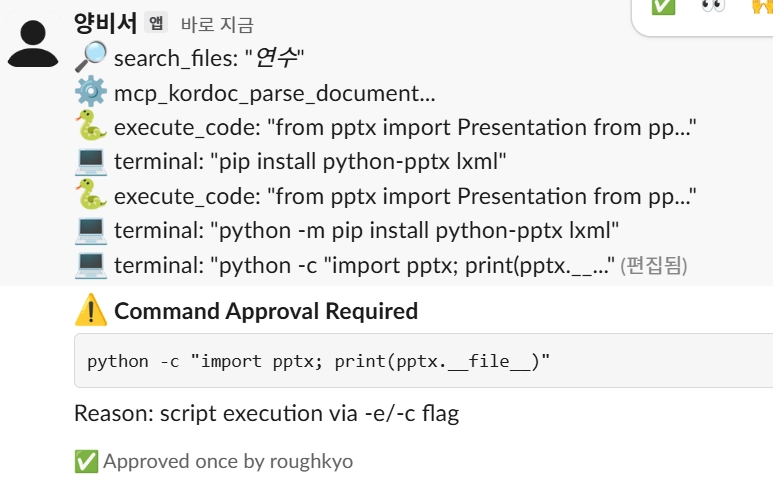773x485 pixels.
Task: Click the green check next to Approved once
Action: [86, 461]
